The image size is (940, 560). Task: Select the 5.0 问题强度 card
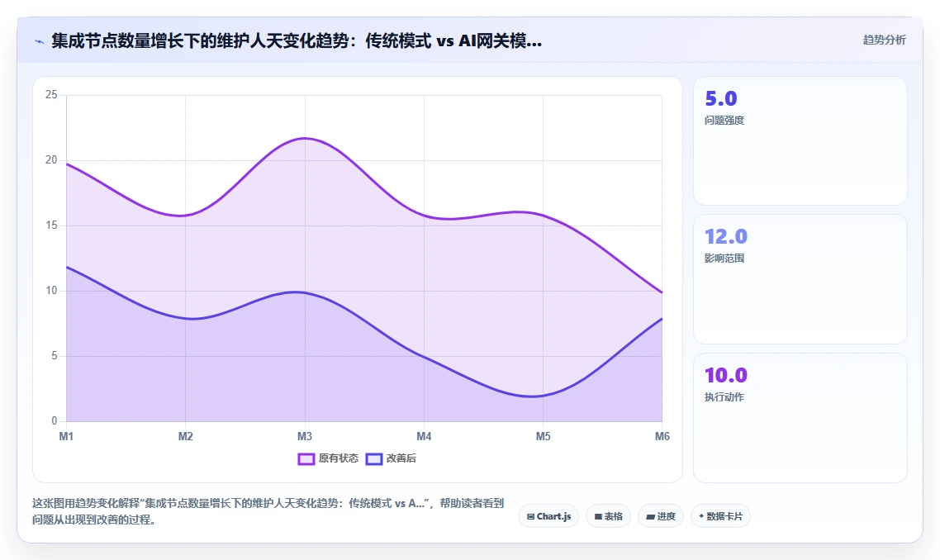pyautogui.click(x=800, y=141)
